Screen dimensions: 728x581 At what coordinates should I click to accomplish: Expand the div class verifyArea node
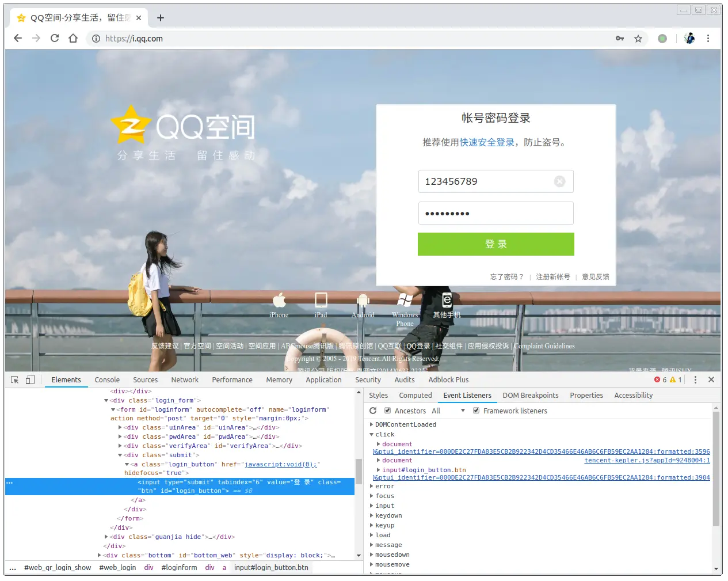pos(120,446)
